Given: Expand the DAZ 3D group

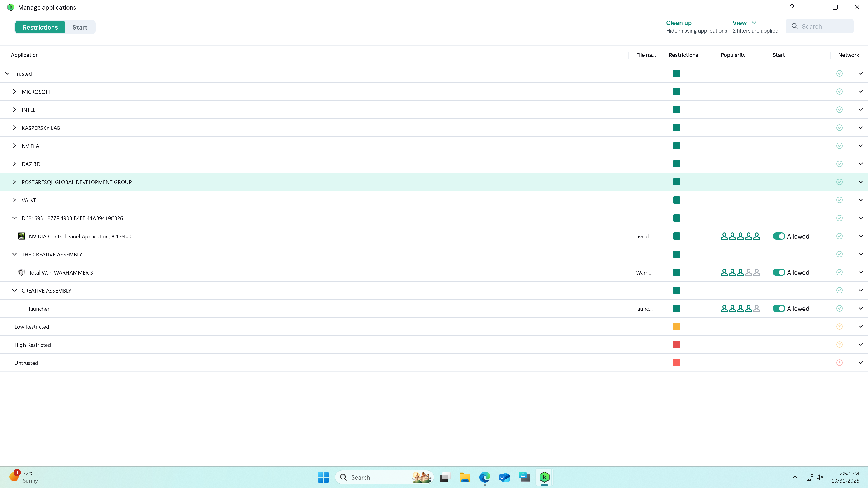Looking at the screenshot, I should tap(14, 164).
